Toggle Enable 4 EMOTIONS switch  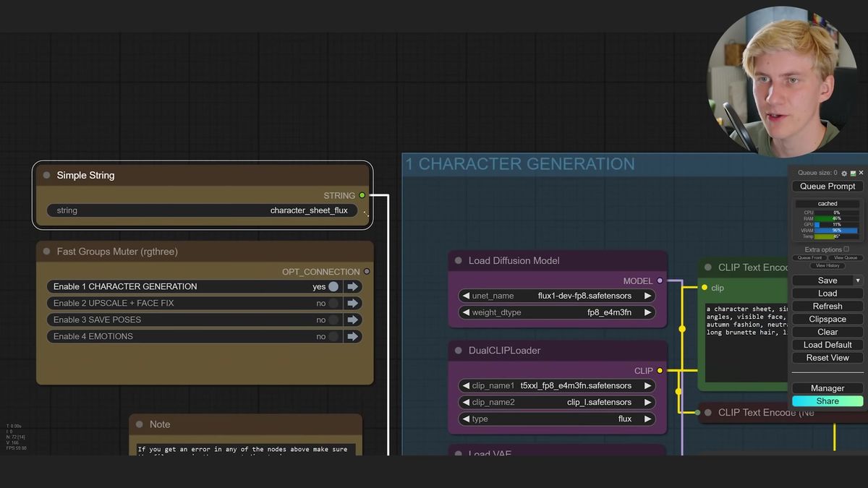click(x=333, y=336)
